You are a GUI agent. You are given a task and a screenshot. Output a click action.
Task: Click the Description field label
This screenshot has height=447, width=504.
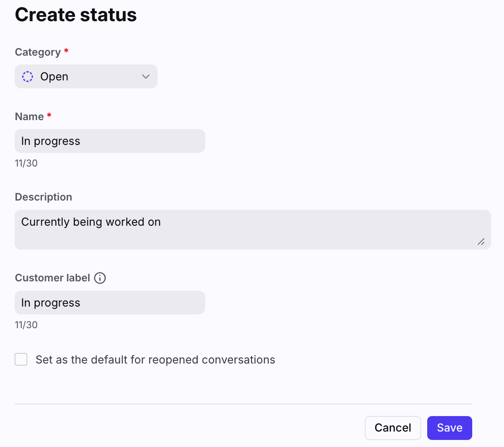pyautogui.click(x=43, y=197)
